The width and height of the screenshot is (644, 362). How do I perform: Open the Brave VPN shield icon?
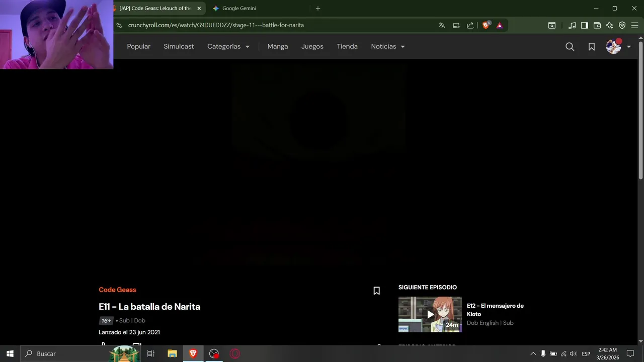(x=622, y=25)
